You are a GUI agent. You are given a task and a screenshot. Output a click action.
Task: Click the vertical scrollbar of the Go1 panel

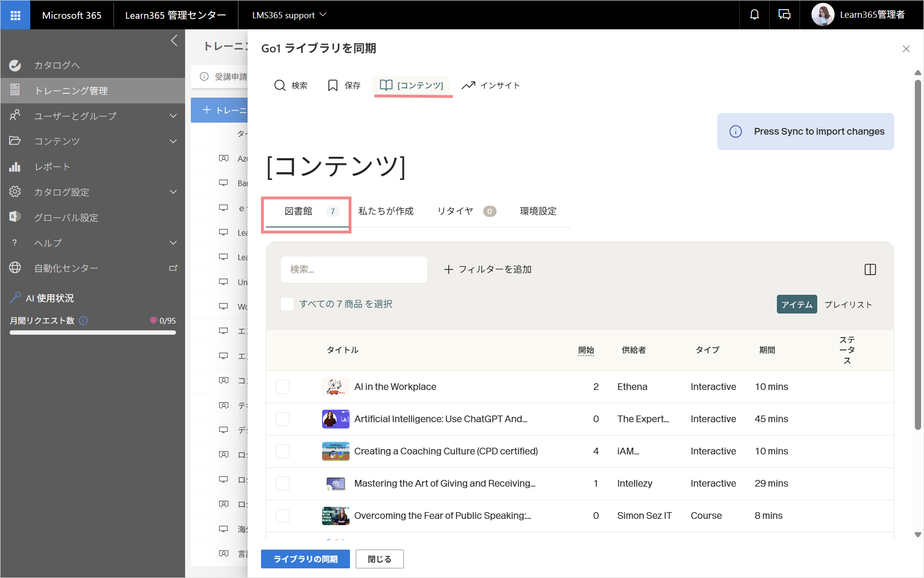918,255
